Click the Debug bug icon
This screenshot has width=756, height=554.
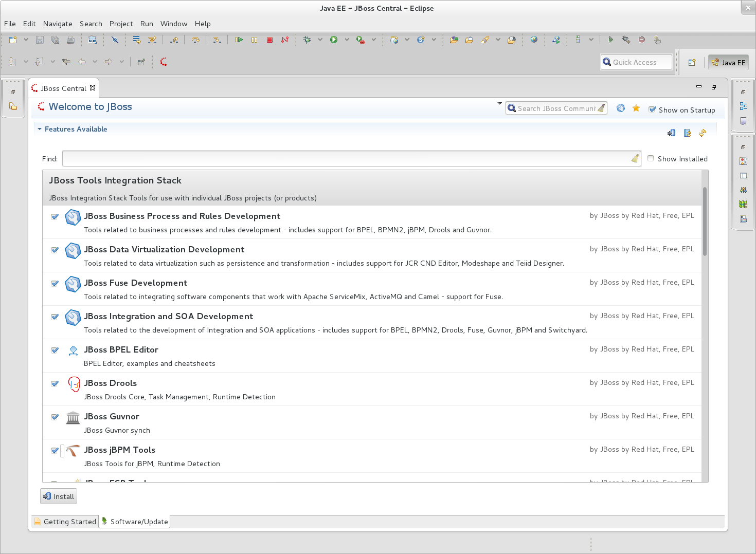tap(308, 40)
